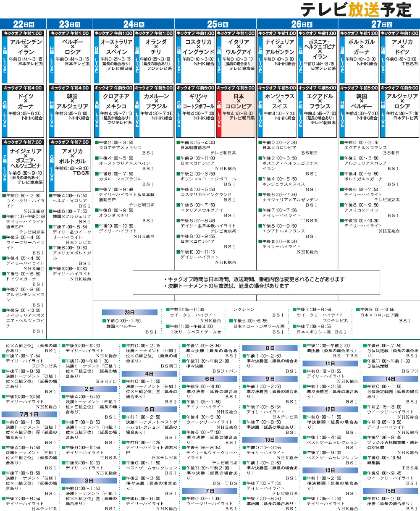Image resolution: width=420 pixels, height=511 pixels.
Task: Click the 午後8:00〜9:55 日本×コロンビア listing
Action: (x=206, y=241)
